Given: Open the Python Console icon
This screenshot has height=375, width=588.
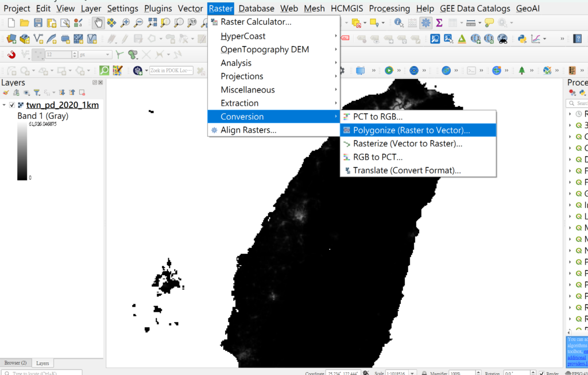Looking at the screenshot, I should coord(521,38).
